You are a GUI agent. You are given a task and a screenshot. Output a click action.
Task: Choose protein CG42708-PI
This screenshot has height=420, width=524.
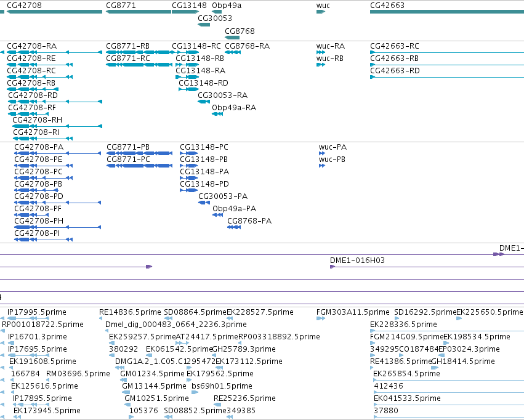37,233
